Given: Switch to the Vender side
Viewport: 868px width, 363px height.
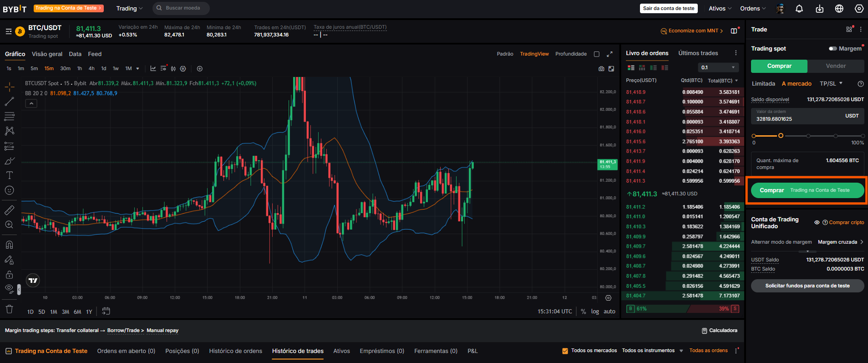Looking at the screenshot, I should [836, 66].
